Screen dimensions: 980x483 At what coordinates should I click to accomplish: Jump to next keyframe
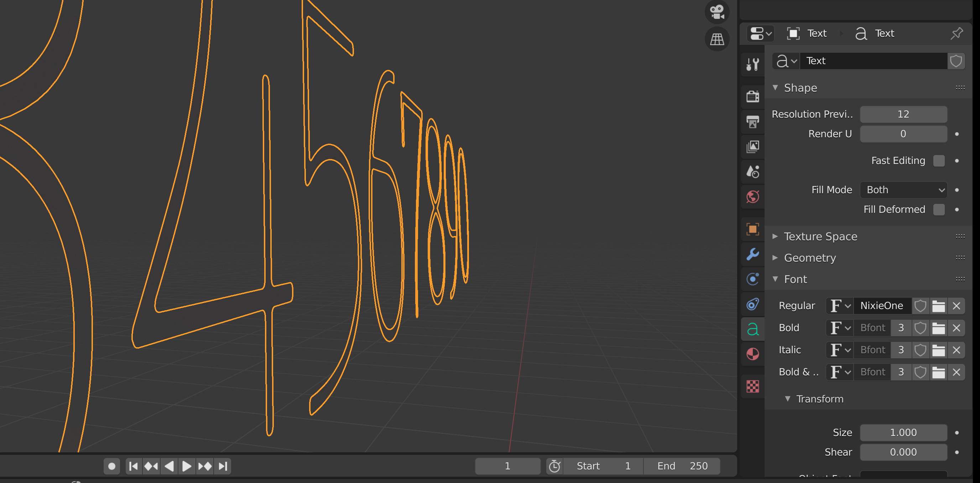pyautogui.click(x=205, y=466)
